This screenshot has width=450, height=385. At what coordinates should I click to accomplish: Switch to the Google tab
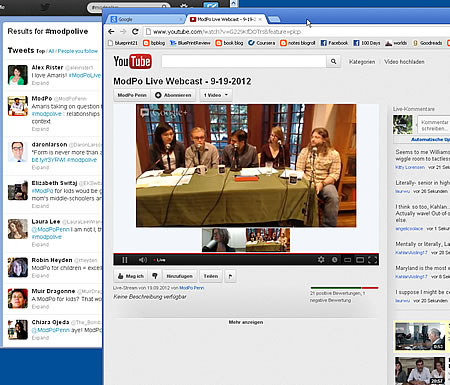[145, 19]
